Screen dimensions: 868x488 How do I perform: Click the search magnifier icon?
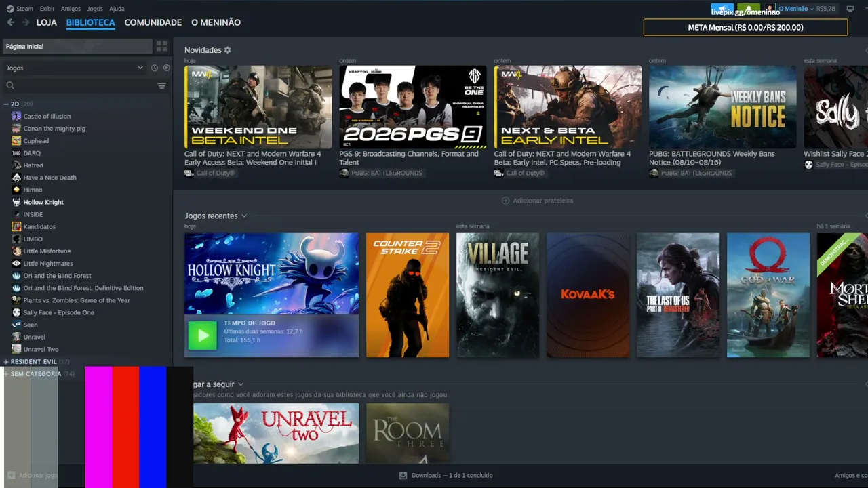coord(10,85)
